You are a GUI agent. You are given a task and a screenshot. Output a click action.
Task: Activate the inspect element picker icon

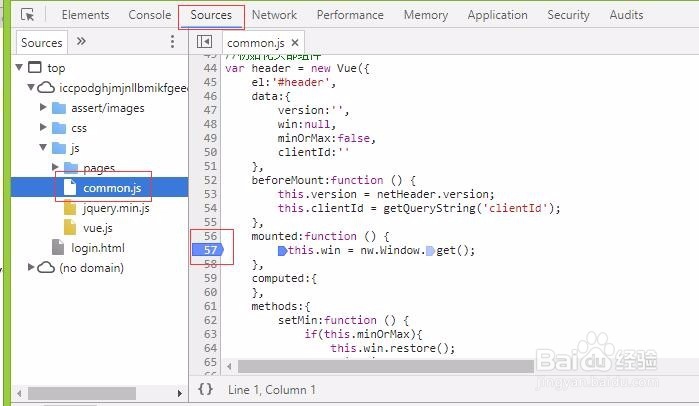click(x=28, y=15)
